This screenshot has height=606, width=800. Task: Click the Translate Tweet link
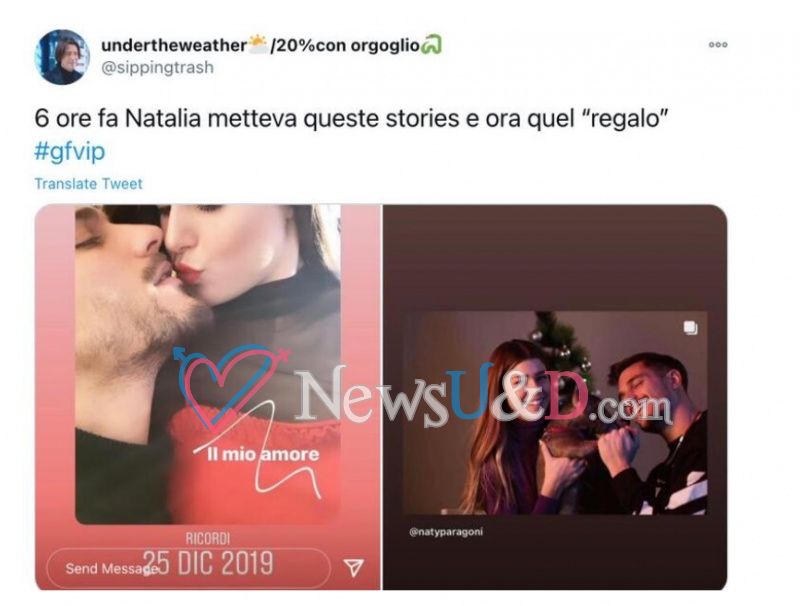coord(88,184)
